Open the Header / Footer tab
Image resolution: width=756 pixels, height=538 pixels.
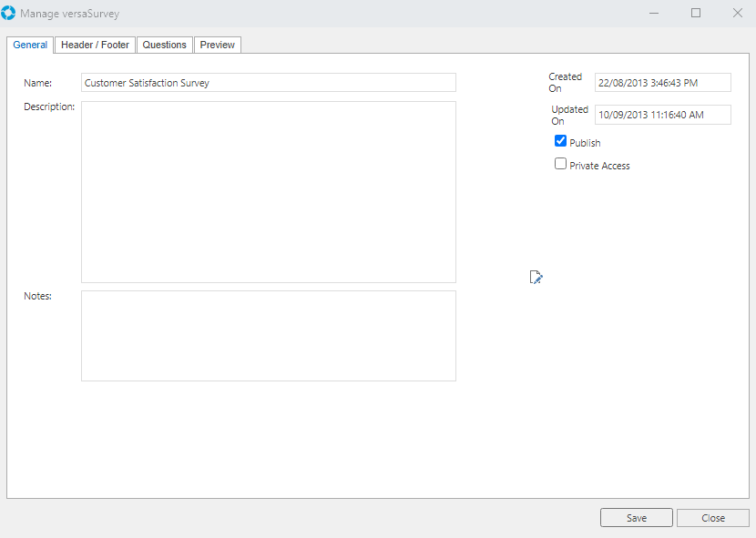[x=95, y=45]
